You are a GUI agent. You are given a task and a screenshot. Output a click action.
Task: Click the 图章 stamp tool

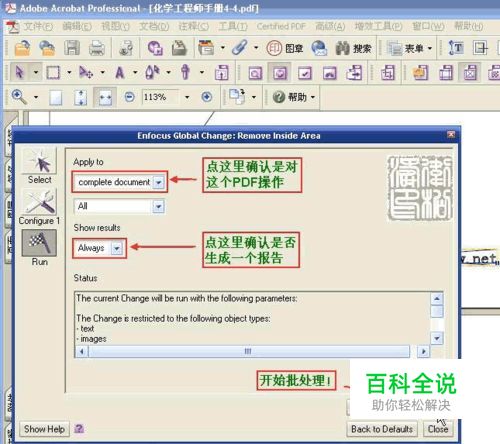285,49
